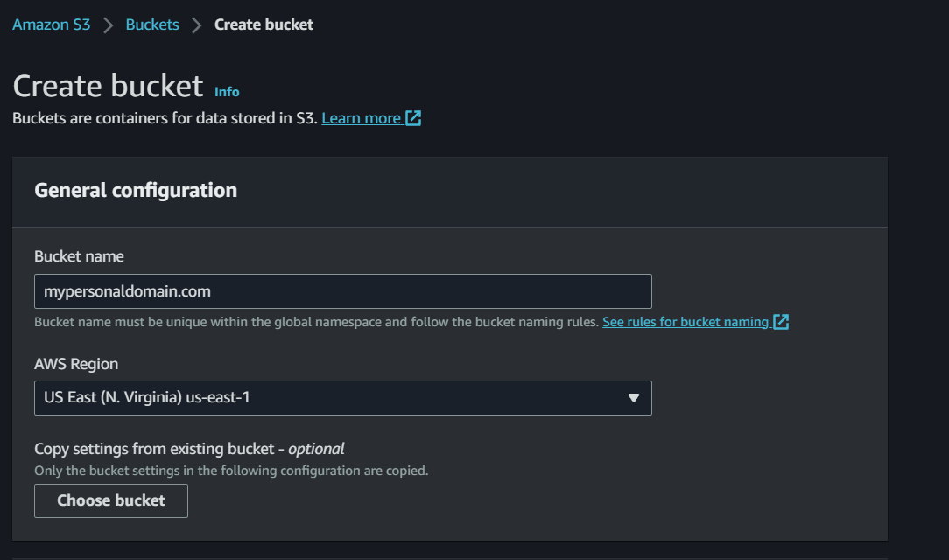Screen dimensions: 949x560
Task: Open the See rules for bucket naming link
Action: 685,321
